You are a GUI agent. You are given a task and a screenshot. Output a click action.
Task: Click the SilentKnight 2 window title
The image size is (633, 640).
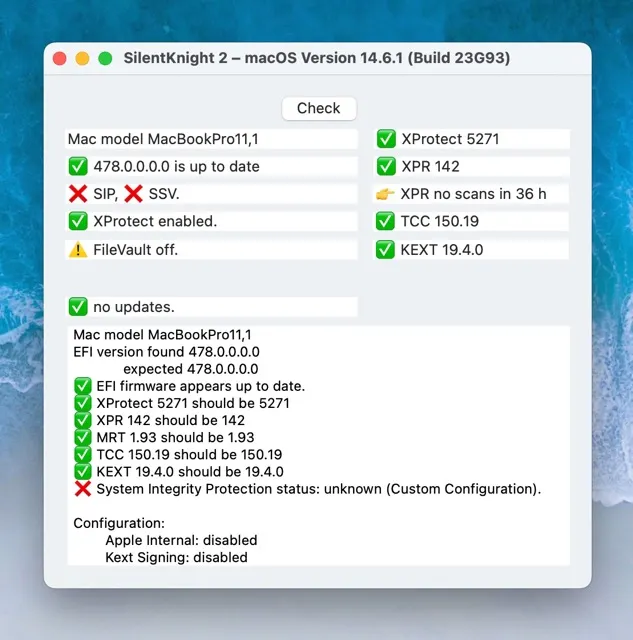(x=317, y=58)
